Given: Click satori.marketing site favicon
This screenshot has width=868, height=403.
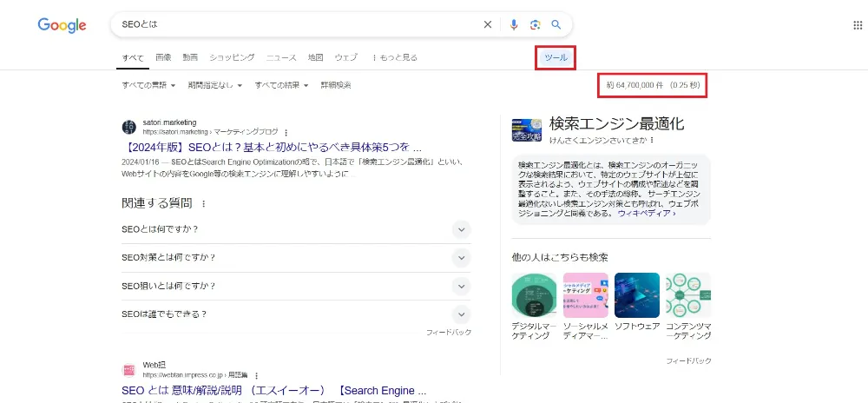Looking at the screenshot, I should tap(128, 127).
